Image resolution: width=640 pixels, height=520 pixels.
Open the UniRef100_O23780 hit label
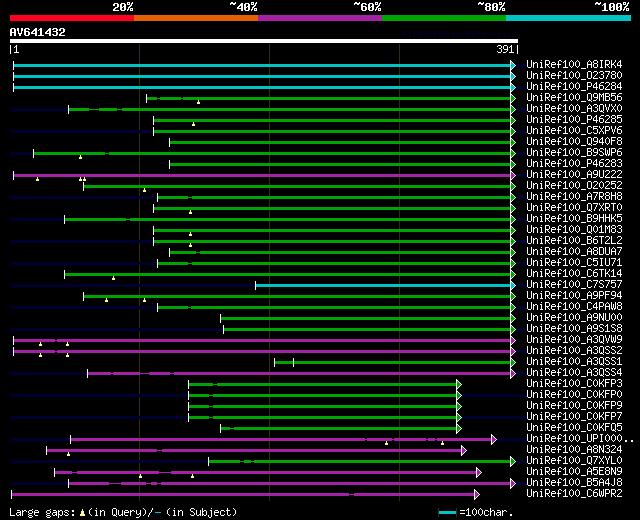coord(574,76)
